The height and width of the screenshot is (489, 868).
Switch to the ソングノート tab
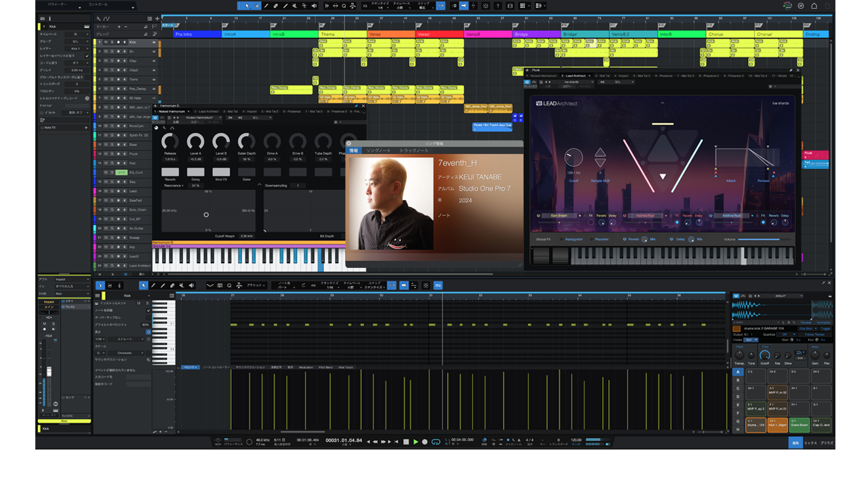pos(378,151)
